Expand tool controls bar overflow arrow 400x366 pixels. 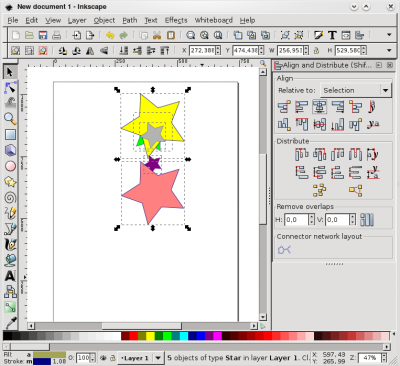(x=389, y=51)
